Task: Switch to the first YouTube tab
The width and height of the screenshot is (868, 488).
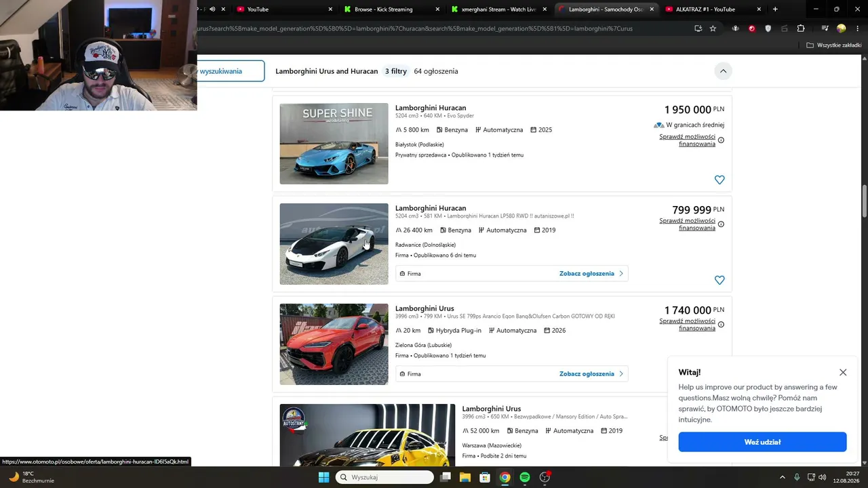Action: click(x=285, y=9)
